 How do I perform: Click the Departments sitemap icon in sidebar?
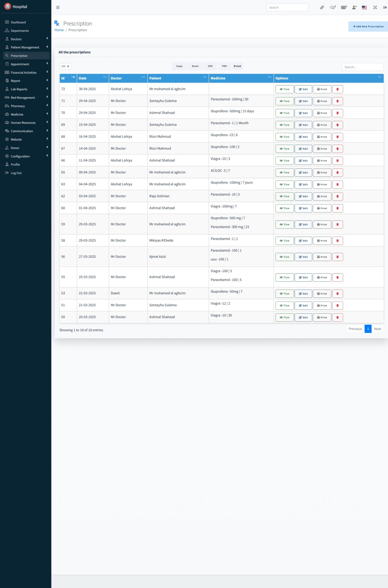(7, 31)
